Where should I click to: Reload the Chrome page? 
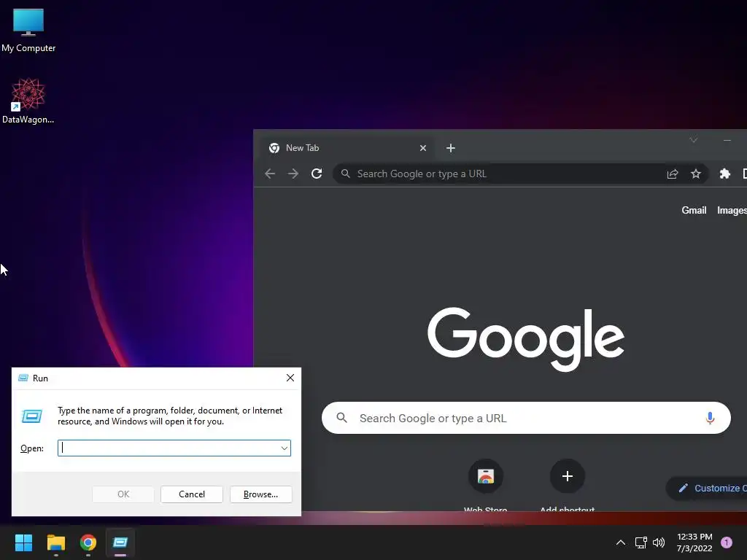tap(317, 174)
